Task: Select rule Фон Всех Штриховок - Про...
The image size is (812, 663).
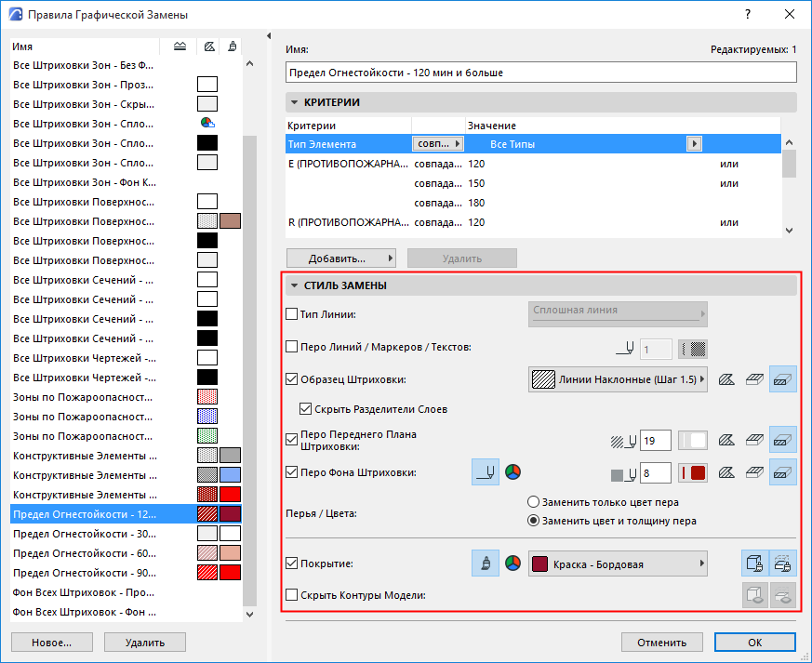Action: tap(126, 592)
